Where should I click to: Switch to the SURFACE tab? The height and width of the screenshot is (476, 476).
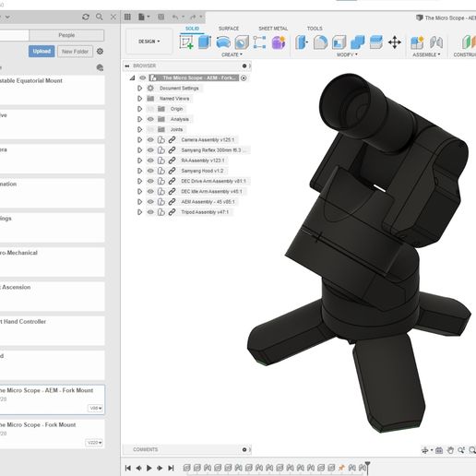(x=229, y=29)
